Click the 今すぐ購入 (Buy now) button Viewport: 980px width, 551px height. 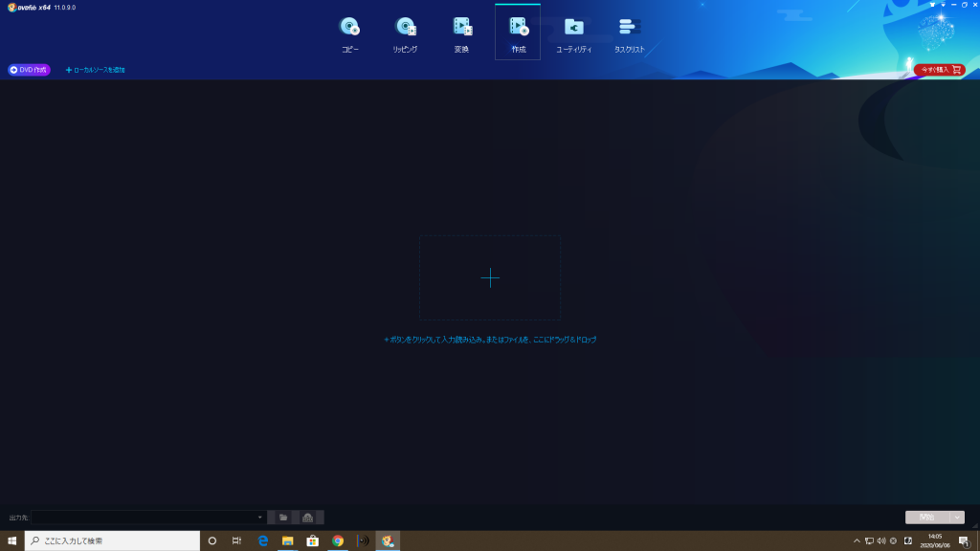(939, 70)
